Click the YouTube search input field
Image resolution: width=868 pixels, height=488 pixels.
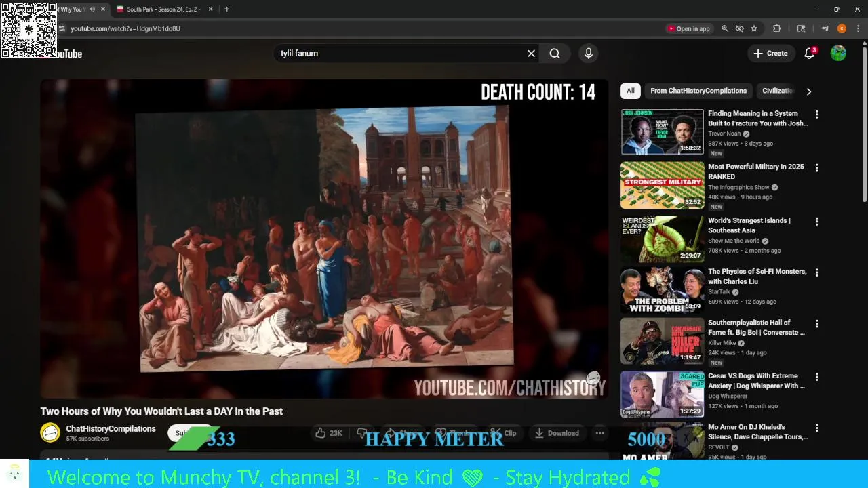point(400,54)
